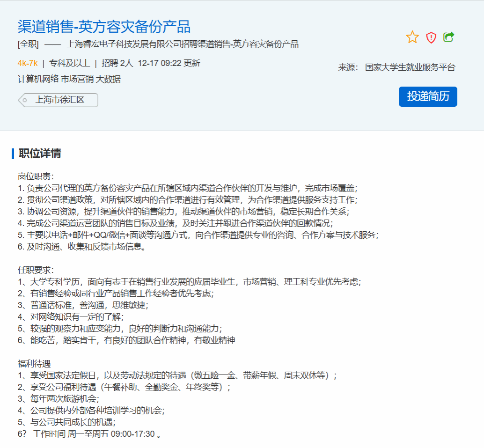Select the 上海市徐汇区 location tag
Screen dimensions: 484x448
[60, 100]
